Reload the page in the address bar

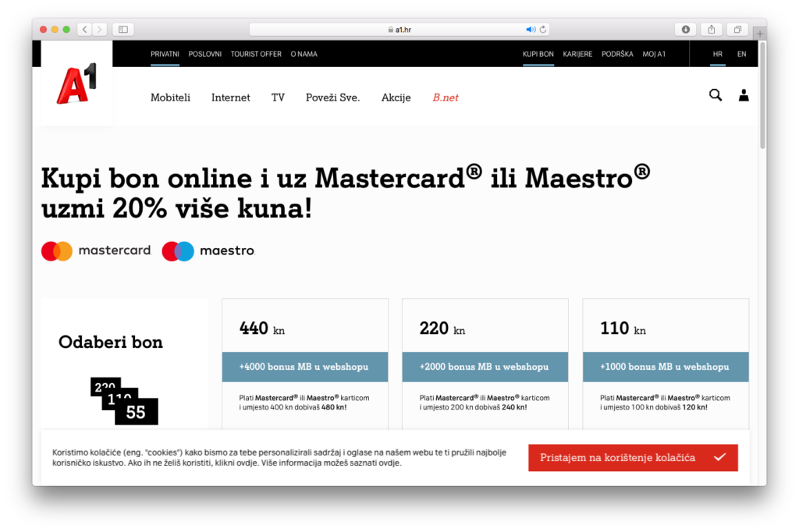543,30
